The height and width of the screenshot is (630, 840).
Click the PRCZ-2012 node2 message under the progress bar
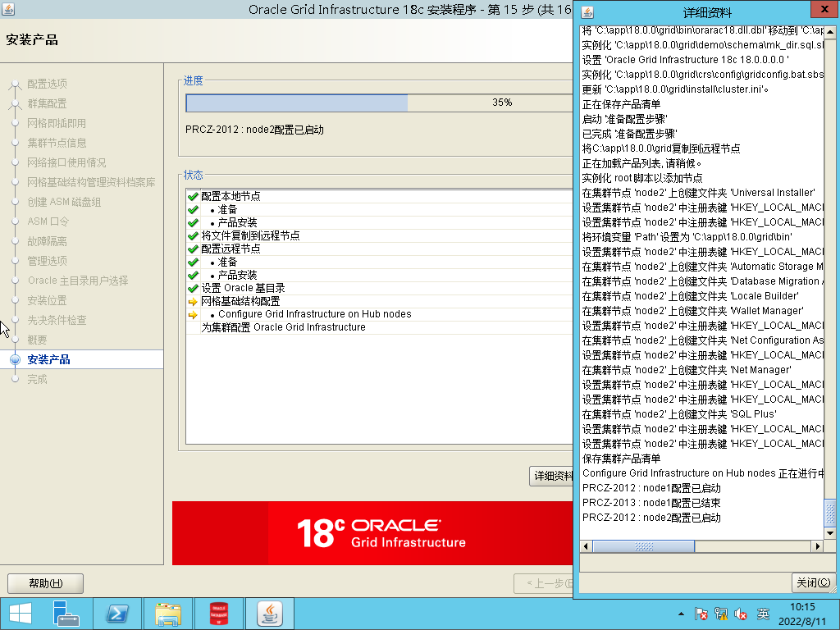point(254,130)
